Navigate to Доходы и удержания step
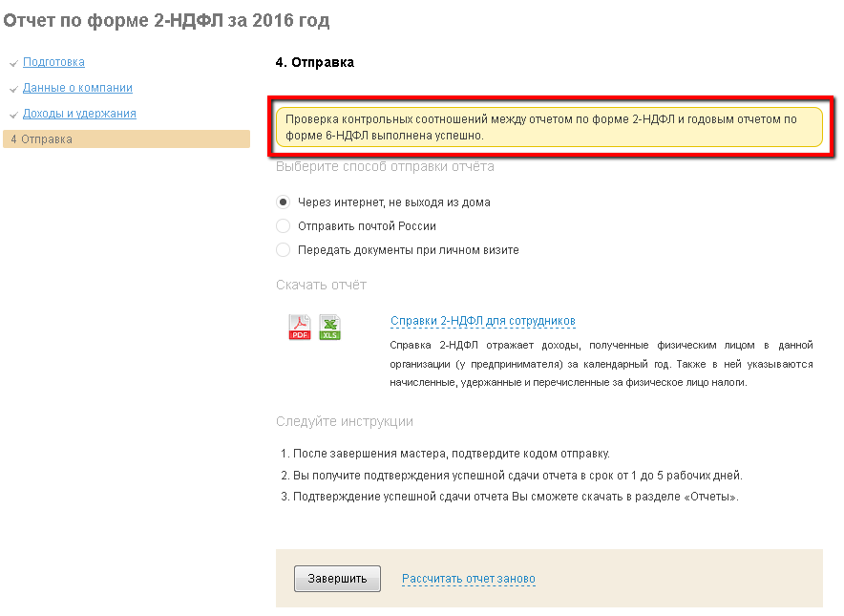Image resolution: width=844 pixels, height=616 pixels. coord(79,114)
